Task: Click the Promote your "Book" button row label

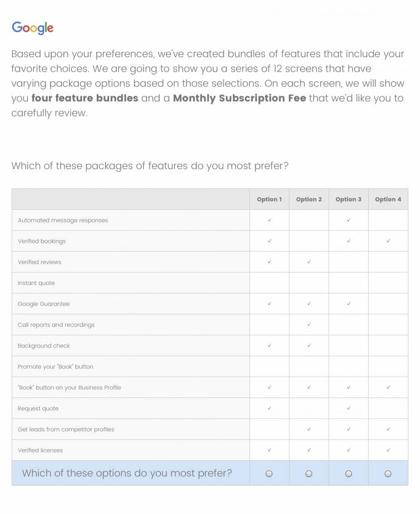Action: [56, 367]
